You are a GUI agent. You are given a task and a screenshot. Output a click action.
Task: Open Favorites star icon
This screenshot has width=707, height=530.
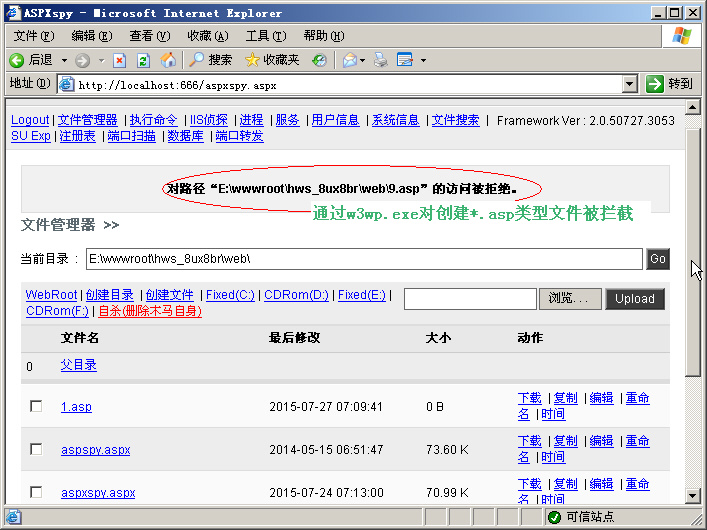(x=252, y=60)
